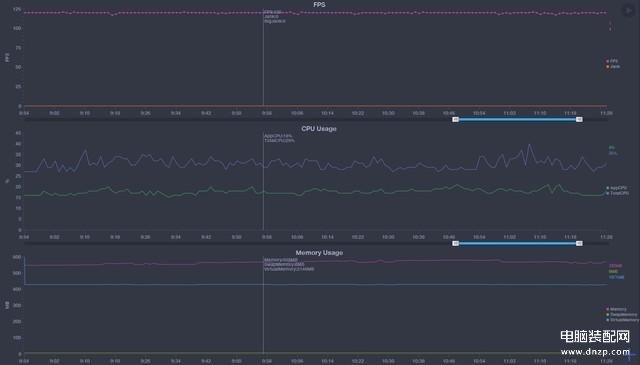
Task: Click right handle of FPS range slider
Action: (579, 119)
